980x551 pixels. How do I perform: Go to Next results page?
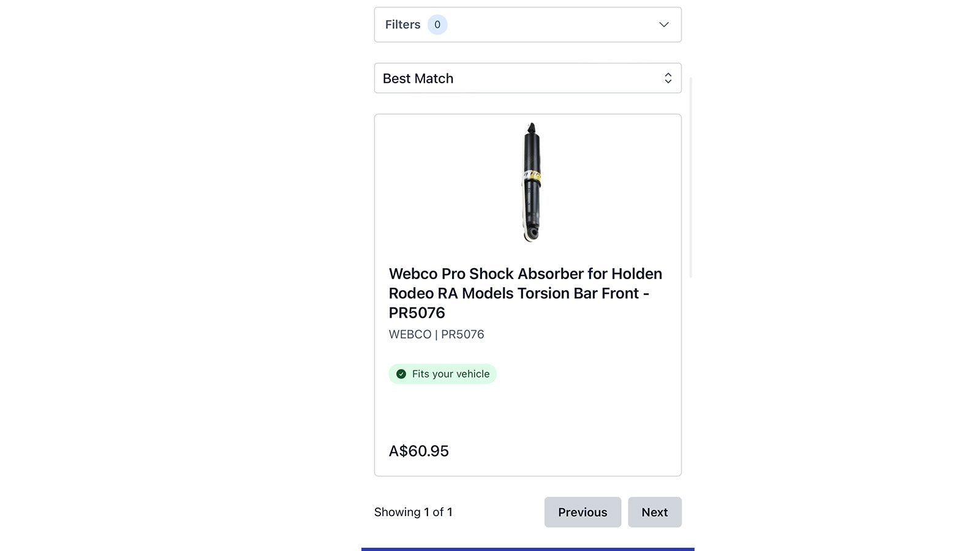tap(655, 512)
